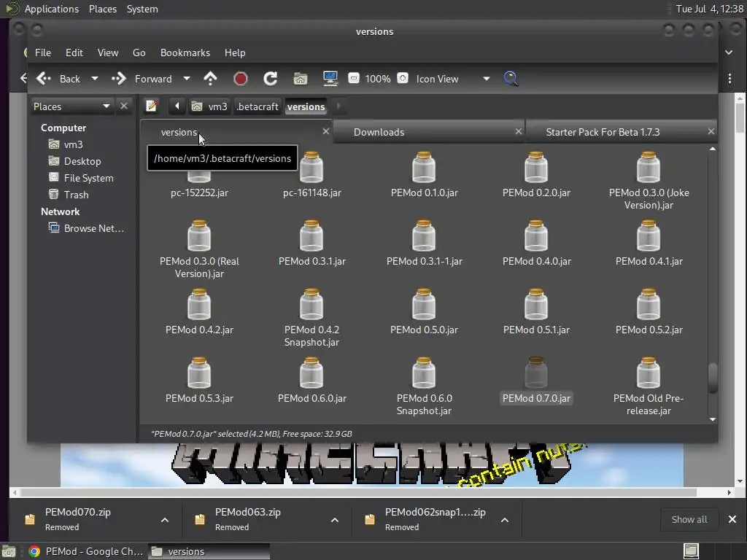Open the Help menu
The height and width of the screenshot is (560, 747).
click(x=235, y=52)
